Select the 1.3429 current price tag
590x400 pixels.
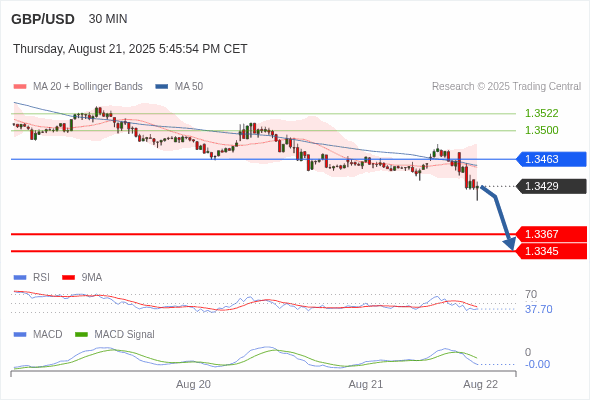tap(551, 186)
